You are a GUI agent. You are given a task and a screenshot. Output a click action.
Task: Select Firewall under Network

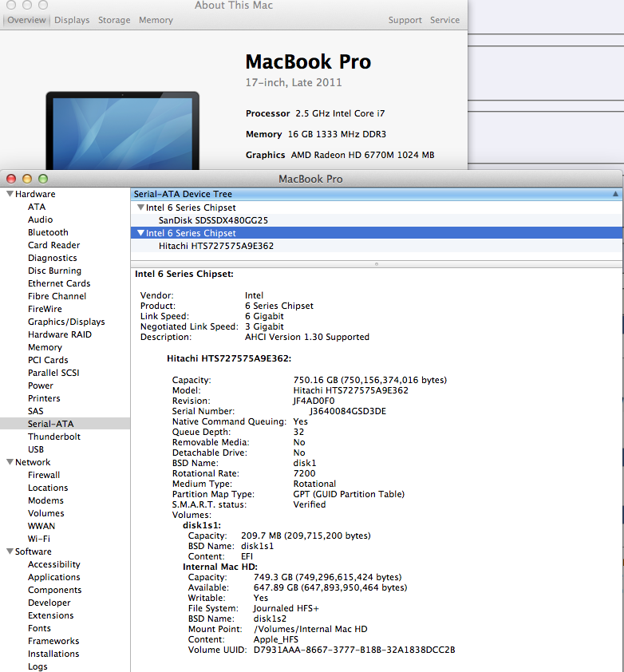pos(44,475)
